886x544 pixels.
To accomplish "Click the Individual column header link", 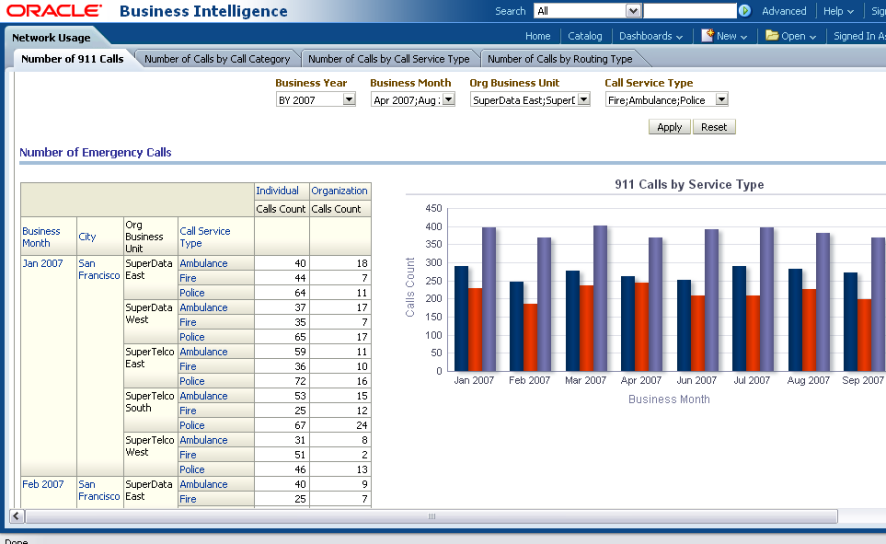I will pos(277,191).
